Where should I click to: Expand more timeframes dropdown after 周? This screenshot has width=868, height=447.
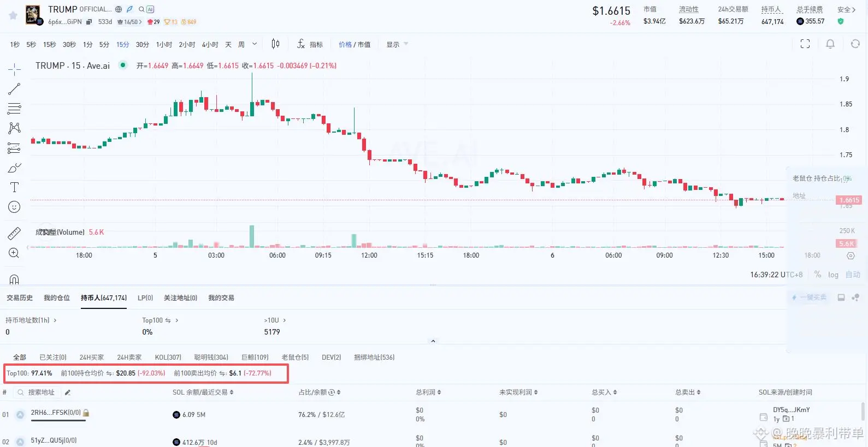(255, 44)
